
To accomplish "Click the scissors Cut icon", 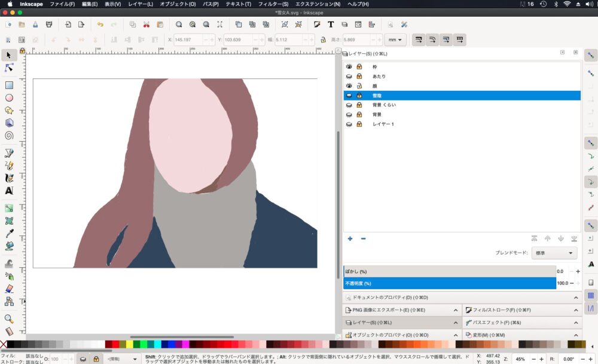I will pyautogui.click(x=146, y=25).
